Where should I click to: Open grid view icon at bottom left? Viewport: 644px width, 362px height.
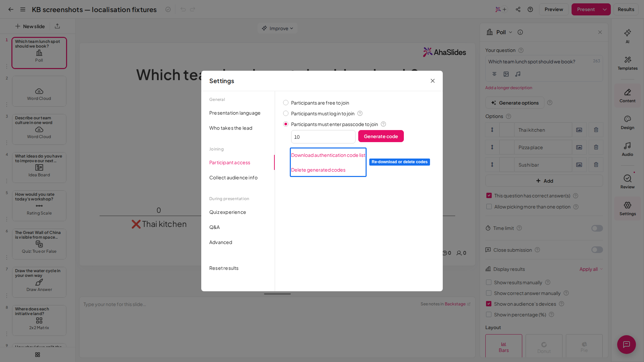tap(38, 355)
